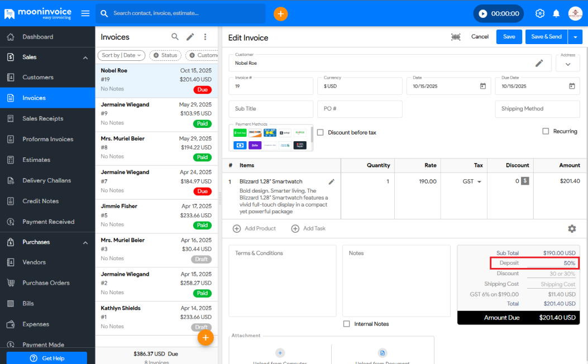Click Add Product link

[x=255, y=228]
